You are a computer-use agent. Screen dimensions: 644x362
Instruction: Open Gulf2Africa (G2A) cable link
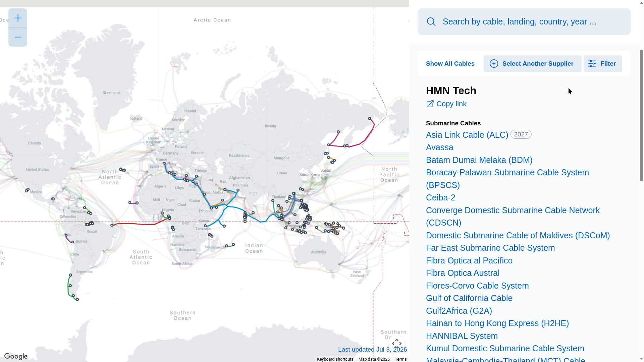459,311
